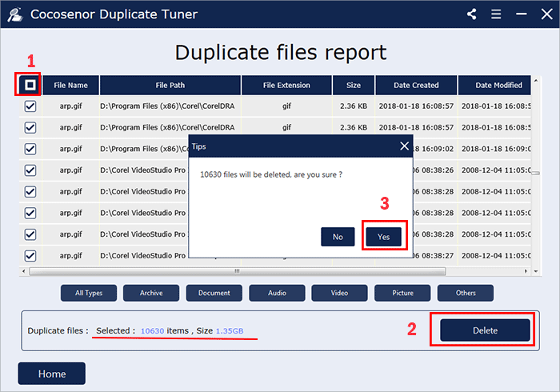Screen dimensions: 560x392
Task: Click the vertical scrollbar down arrow
Action: [x=536, y=271]
